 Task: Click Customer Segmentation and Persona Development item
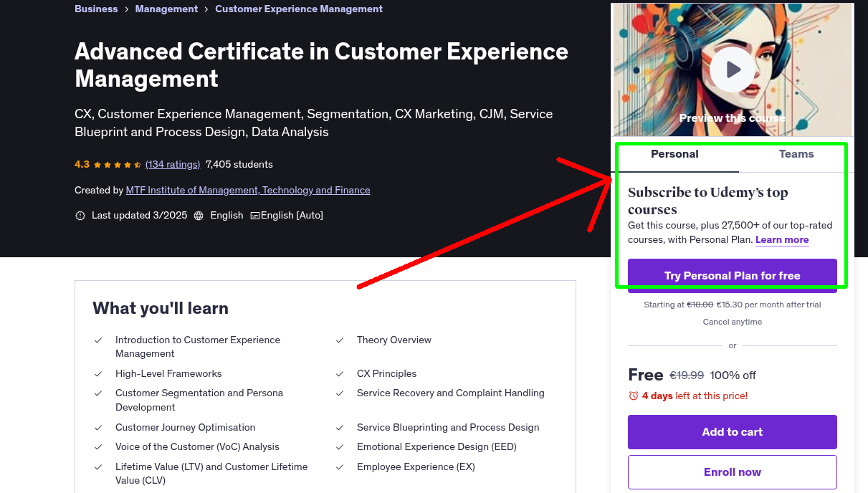[x=199, y=400]
